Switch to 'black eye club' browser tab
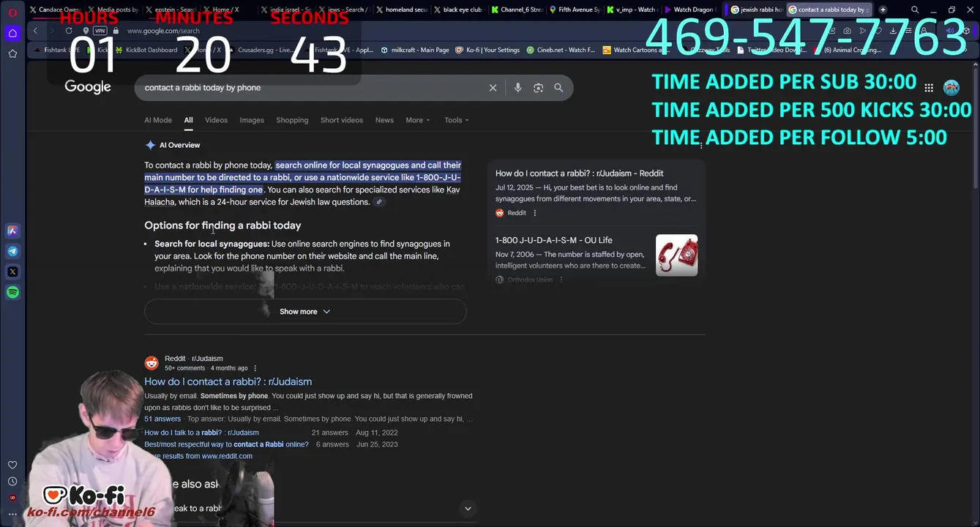 (459, 10)
